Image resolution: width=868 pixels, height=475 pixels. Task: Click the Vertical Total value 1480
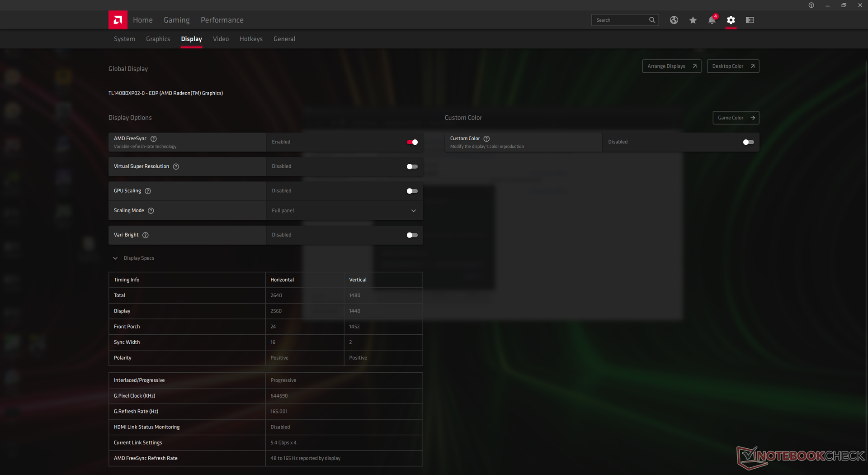(355, 295)
